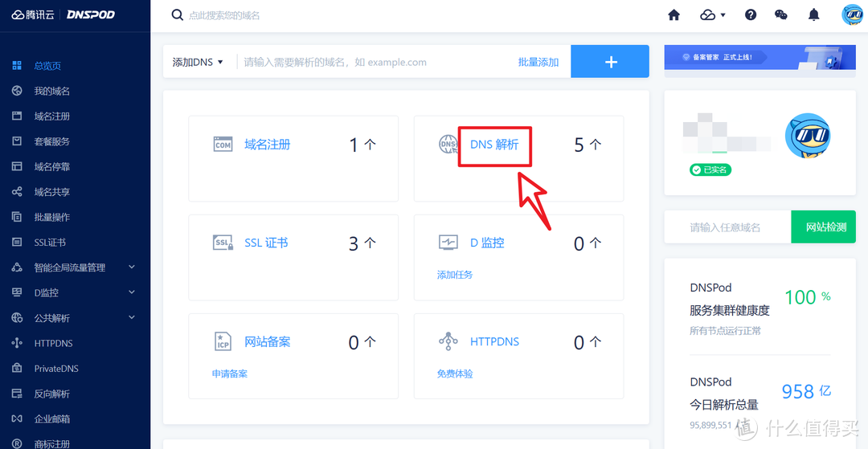Viewport: 868px width, 449px height.
Task: Click the green 网站检测 button
Action: [x=825, y=227]
